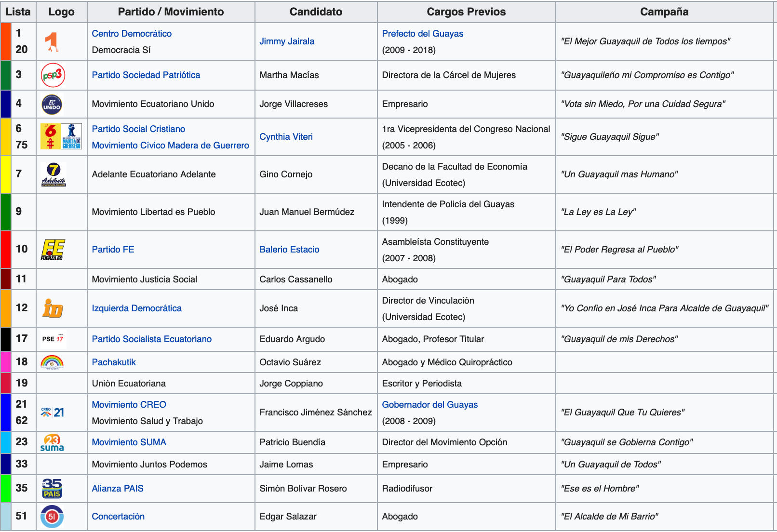Click the Movimiento Libertad es Pueblo cell
777x532 pixels.
coord(171,212)
